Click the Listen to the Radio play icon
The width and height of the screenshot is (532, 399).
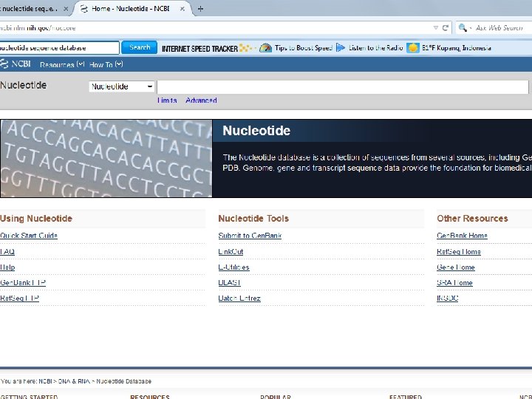(341, 48)
